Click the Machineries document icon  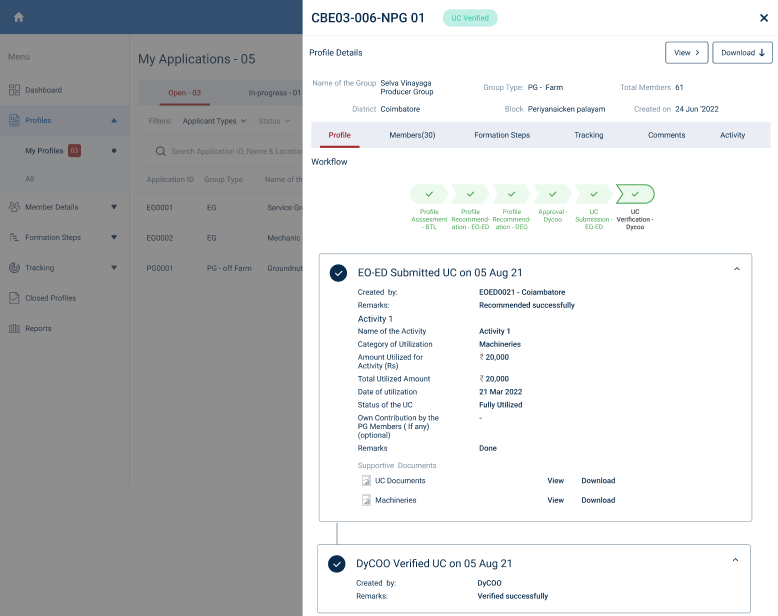click(x=366, y=500)
